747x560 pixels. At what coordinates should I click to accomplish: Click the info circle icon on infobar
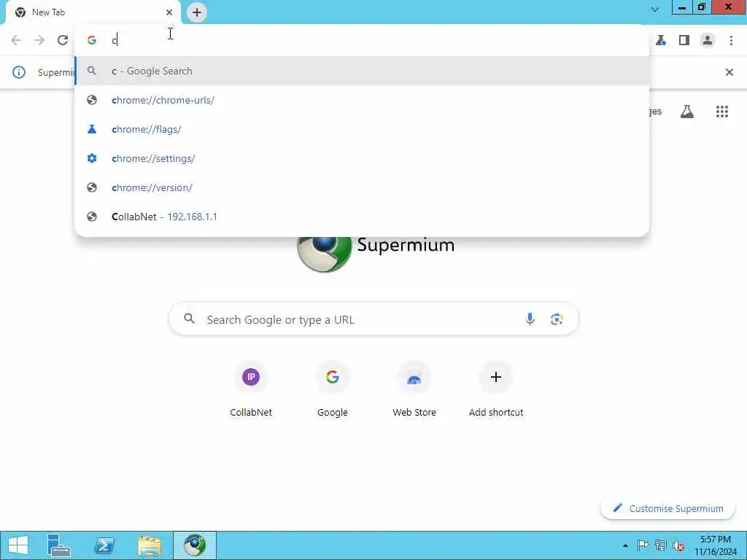pos(18,72)
